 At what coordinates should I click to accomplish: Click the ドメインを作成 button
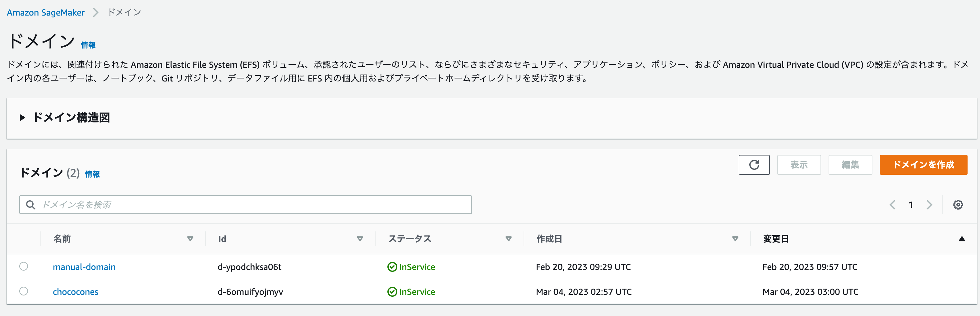click(x=923, y=165)
